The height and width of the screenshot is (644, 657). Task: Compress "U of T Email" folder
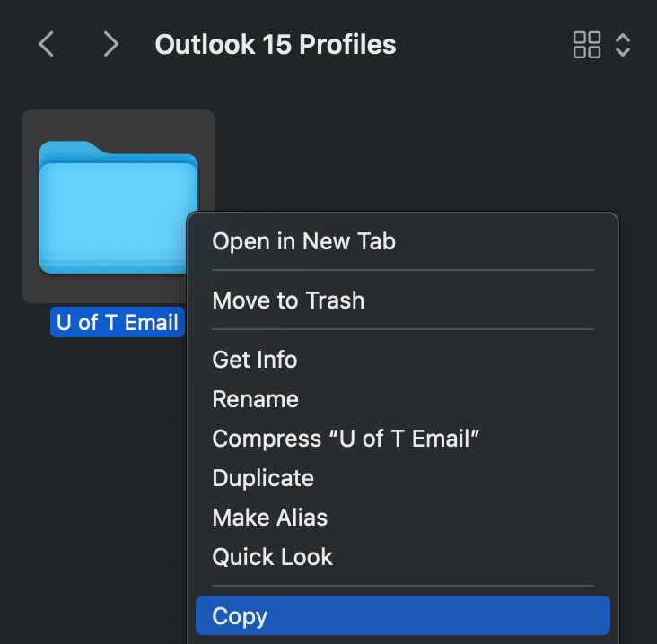pos(403,439)
